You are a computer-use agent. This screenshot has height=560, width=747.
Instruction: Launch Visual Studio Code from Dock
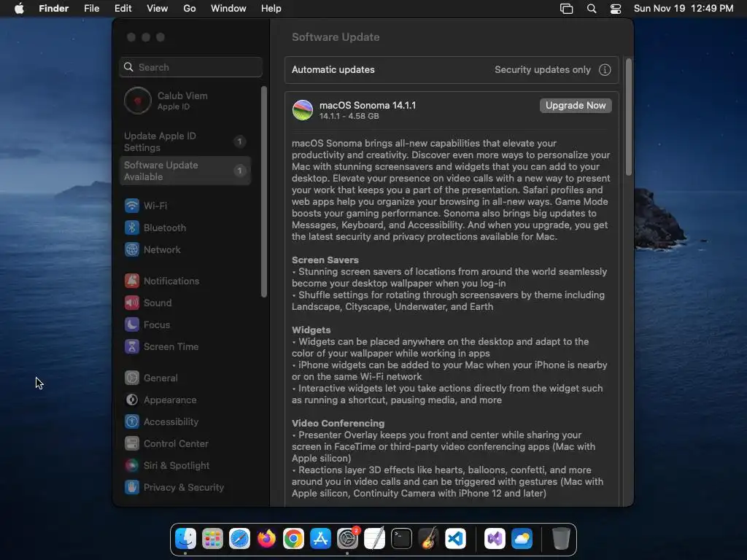pyautogui.click(x=455, y=539)
